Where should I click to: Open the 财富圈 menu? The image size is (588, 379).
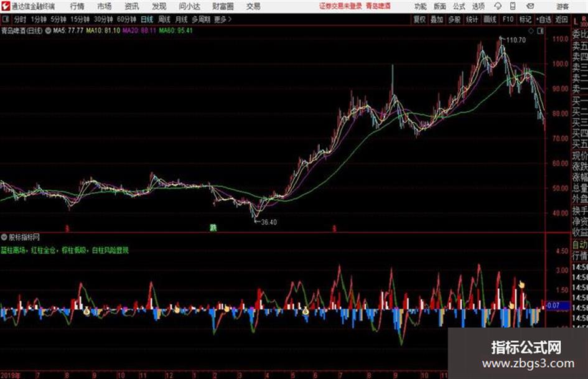[223, 6]
